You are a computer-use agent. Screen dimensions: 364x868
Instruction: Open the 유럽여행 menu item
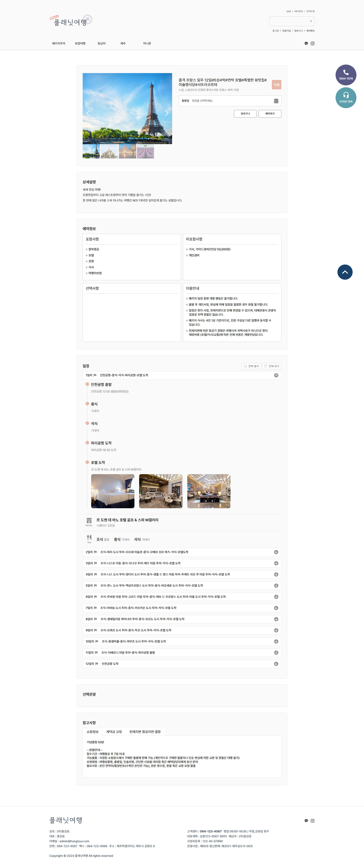(x=80, y=44)
